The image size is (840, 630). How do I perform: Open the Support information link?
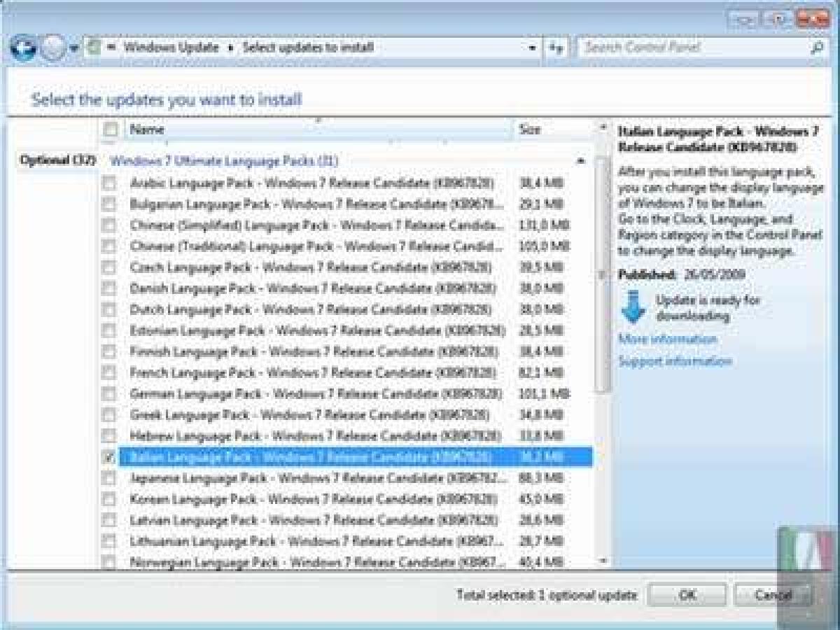pyautogui.click(x=675, y=361)
